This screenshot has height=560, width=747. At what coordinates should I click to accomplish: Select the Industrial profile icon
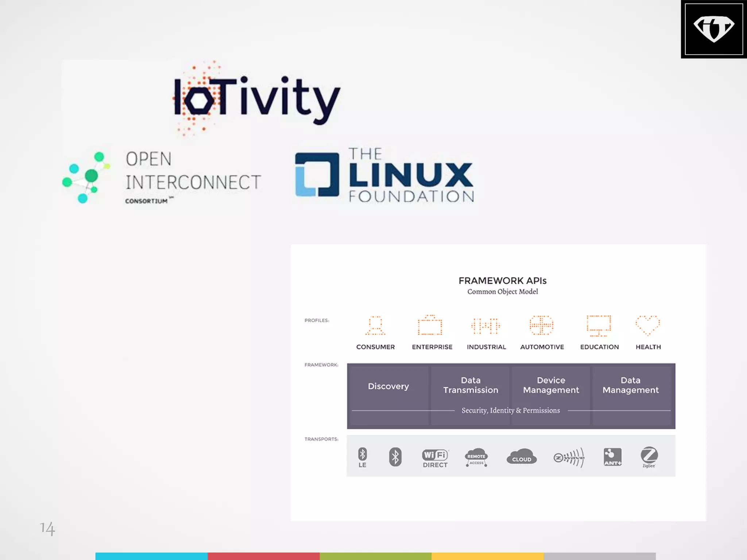(x=485, y=326)
